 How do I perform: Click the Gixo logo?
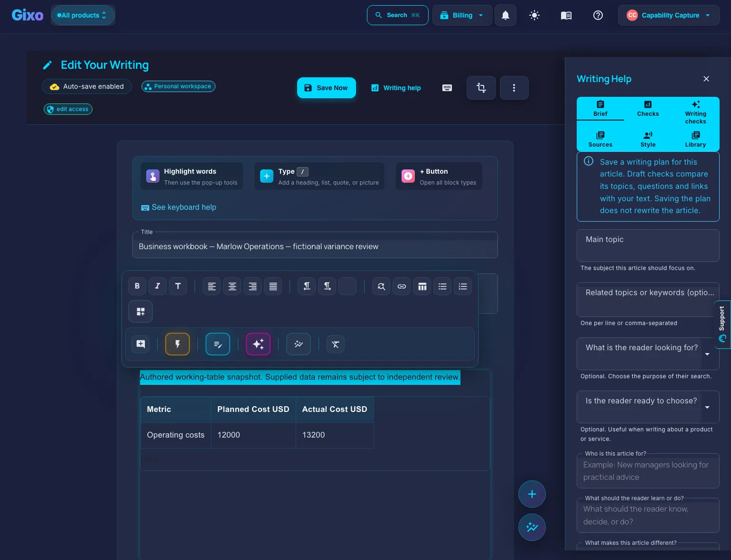tap(28, 15)
